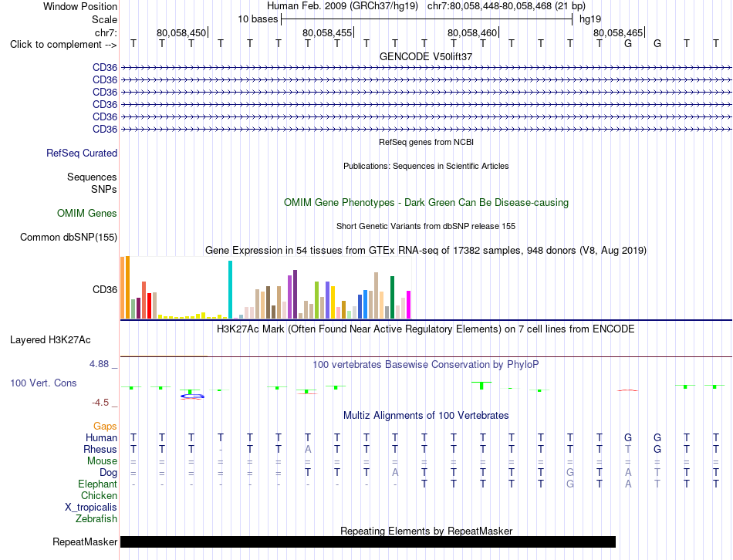Image resolution: width=733 pixels, height=560 pixels.
Task: Click the 'RepeatMasker' track label
Action: tap(85, 541)
